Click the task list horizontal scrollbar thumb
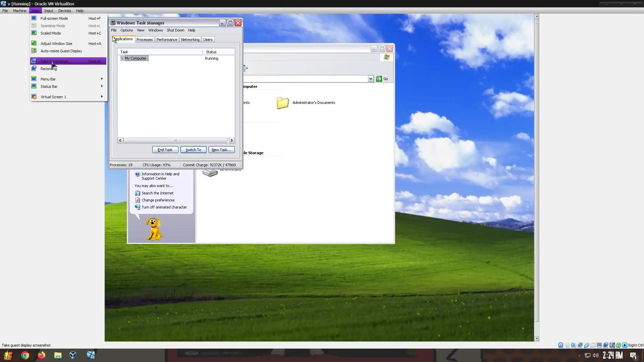This screenshot has height=362, width=644. tap(175, 140)
